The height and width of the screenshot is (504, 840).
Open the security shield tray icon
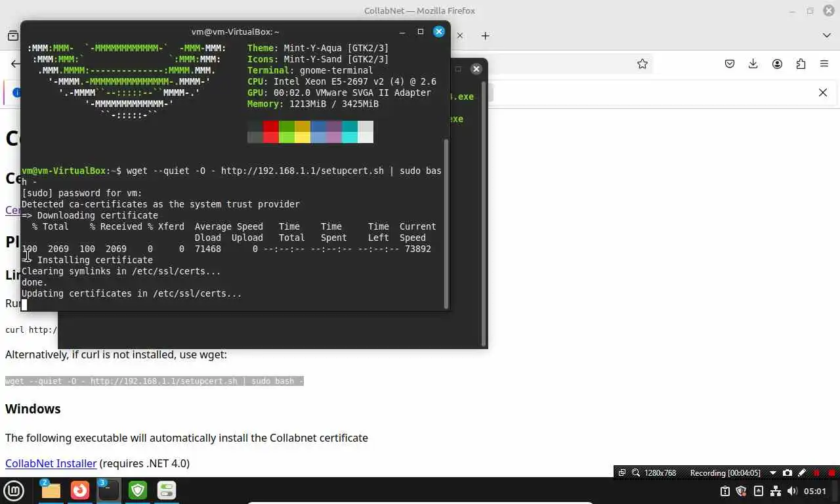point(742,491)
